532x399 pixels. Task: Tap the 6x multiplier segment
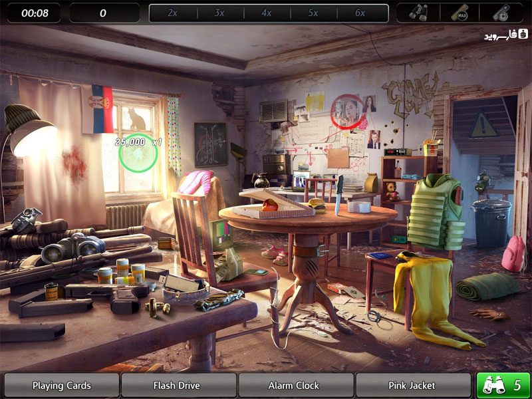360,13
